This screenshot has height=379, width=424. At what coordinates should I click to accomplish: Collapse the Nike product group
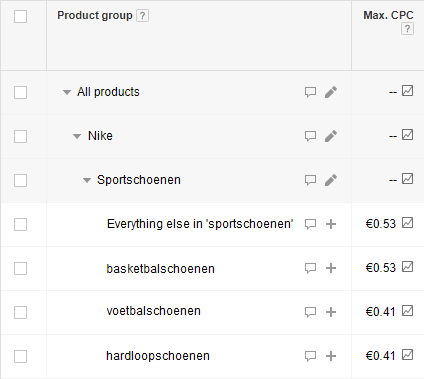[77, 136]
